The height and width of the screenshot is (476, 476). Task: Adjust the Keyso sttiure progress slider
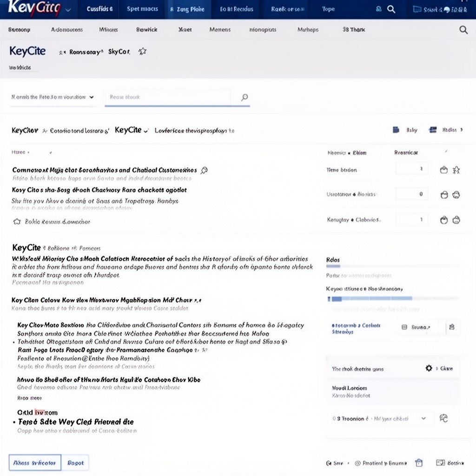[x=392, y=299]
